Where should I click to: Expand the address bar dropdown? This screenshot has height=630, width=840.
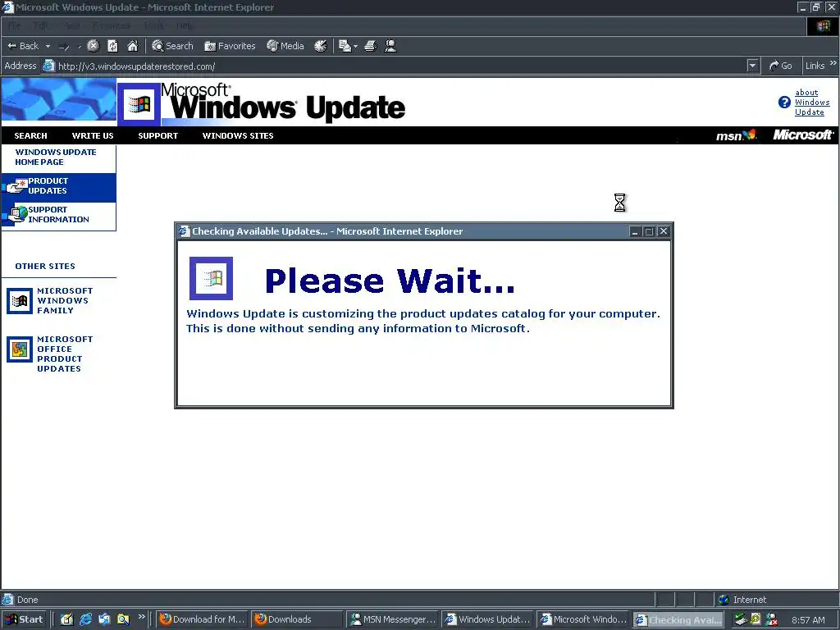click(752, 66)
